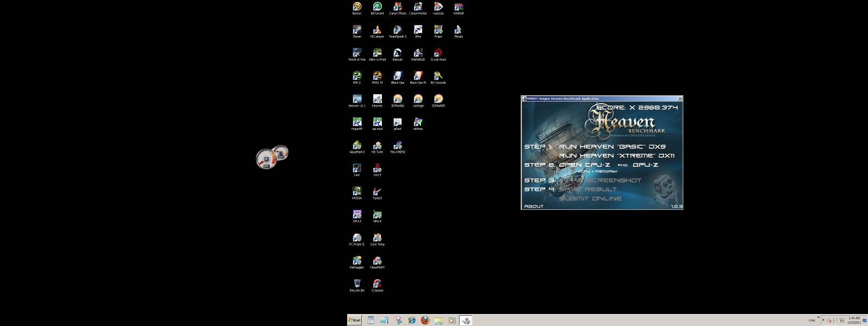Click Save Result in Step 4
This screenshot has height=326, width=868.
[x=588, y=190]
